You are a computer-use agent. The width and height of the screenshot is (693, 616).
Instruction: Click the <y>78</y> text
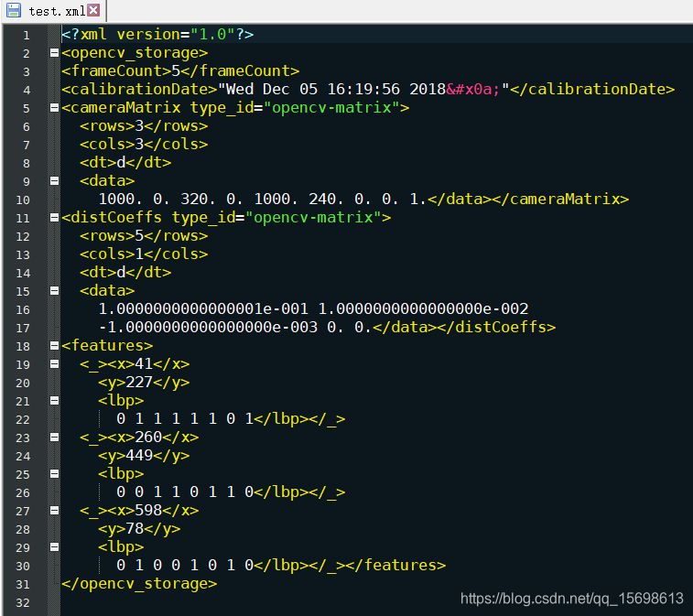click(x=139, y=529)
